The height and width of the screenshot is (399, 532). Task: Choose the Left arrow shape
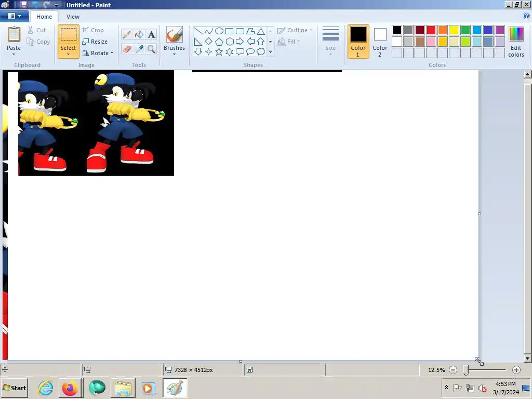(250, 42)
